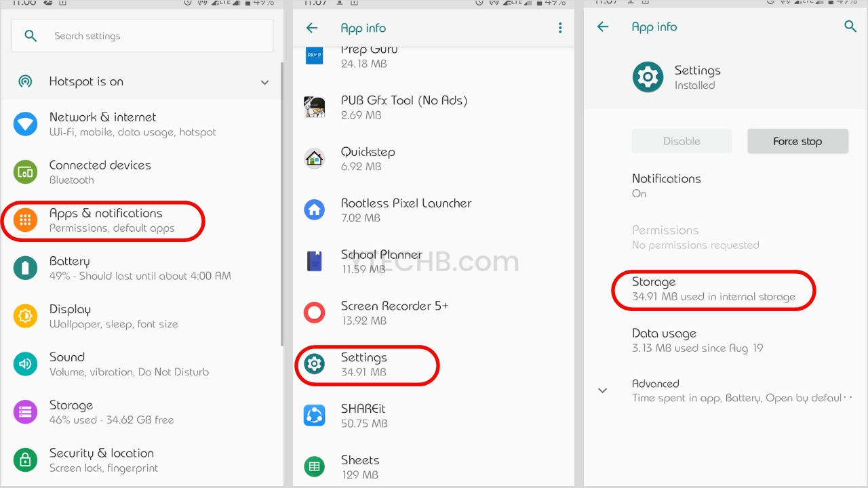Click the Search settings input field

pyautogui.click(x=142, y=36)
